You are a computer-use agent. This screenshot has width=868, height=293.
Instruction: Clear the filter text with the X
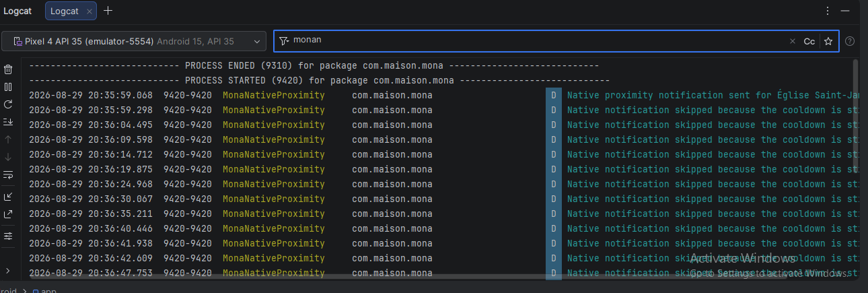792,41
